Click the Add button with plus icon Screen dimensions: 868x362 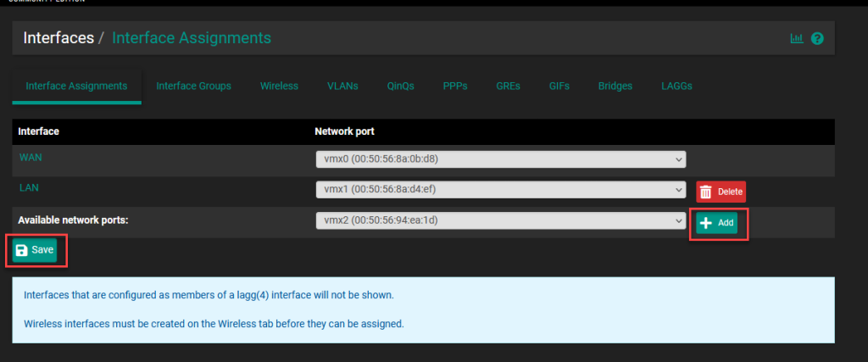(x=716, y=222)
